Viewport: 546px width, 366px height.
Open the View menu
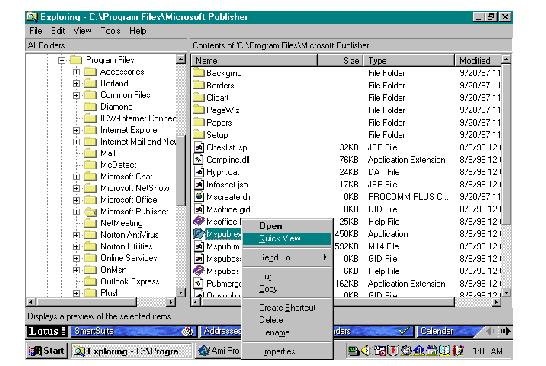(83, 31)
